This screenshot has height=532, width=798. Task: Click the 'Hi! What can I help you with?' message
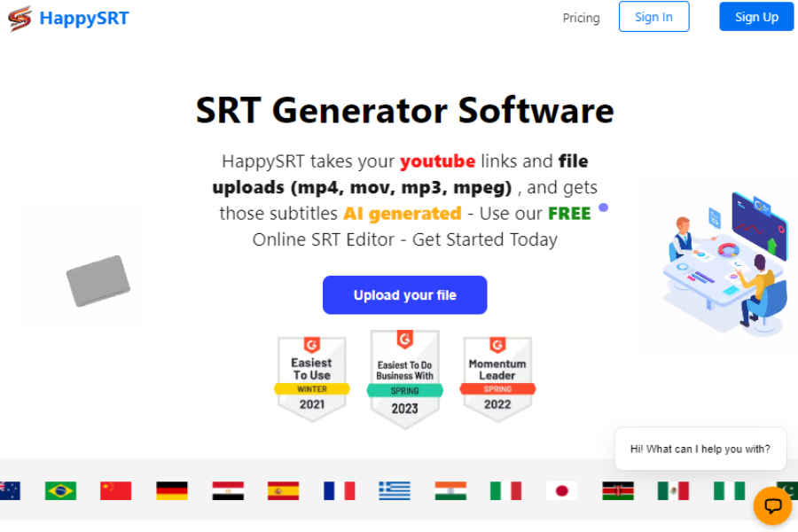click(x=700, y=449)
